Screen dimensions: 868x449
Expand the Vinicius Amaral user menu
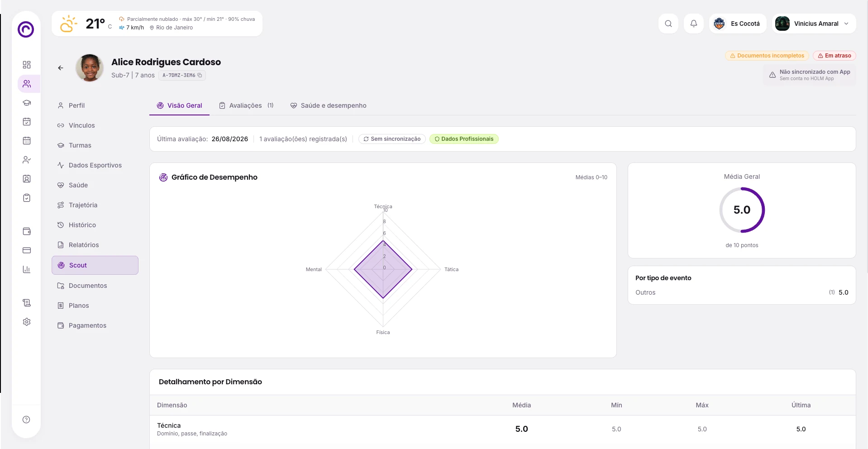click(x=814, y=24)
